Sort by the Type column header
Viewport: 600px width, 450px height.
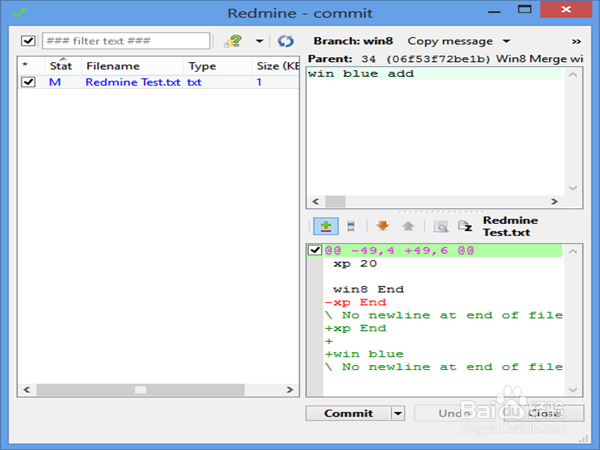click(217, 66)
